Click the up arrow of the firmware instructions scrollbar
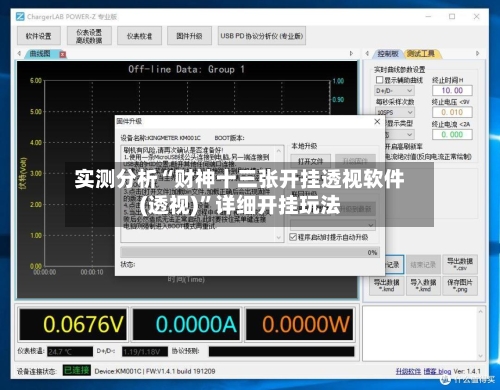 279,151
